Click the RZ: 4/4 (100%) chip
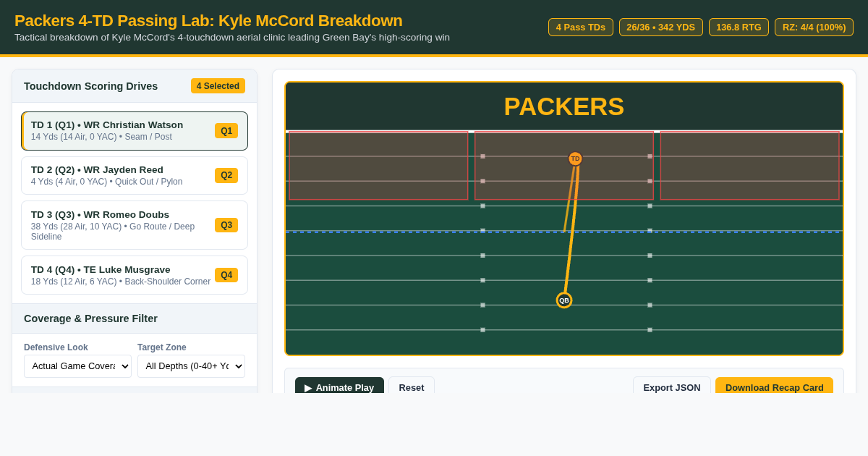This screenshot has width=868, height=456. point(814,28)
